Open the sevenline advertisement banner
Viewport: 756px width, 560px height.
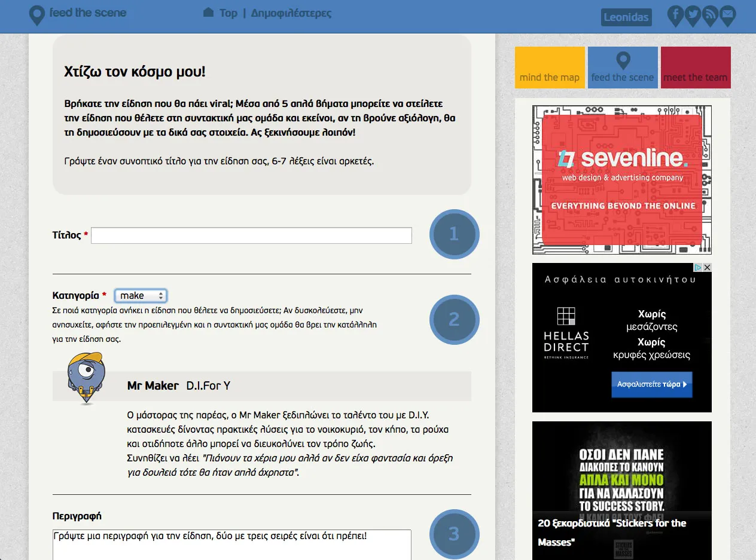(622, 180)
